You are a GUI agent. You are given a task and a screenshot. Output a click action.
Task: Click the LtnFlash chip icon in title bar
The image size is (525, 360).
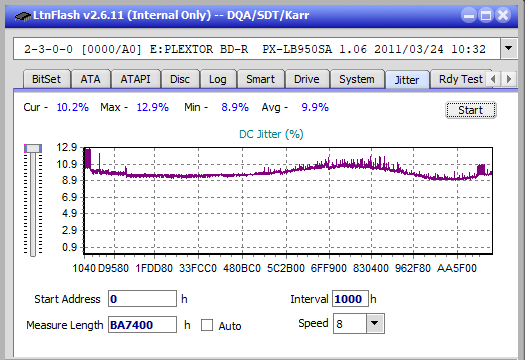[x=23, y=15]
